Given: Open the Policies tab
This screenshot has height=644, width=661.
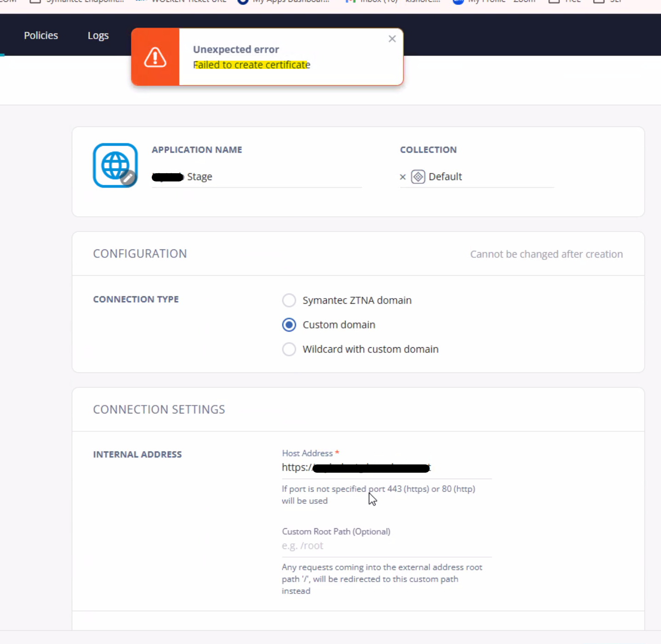Looking at the screenshot, I should click(41, 35).
